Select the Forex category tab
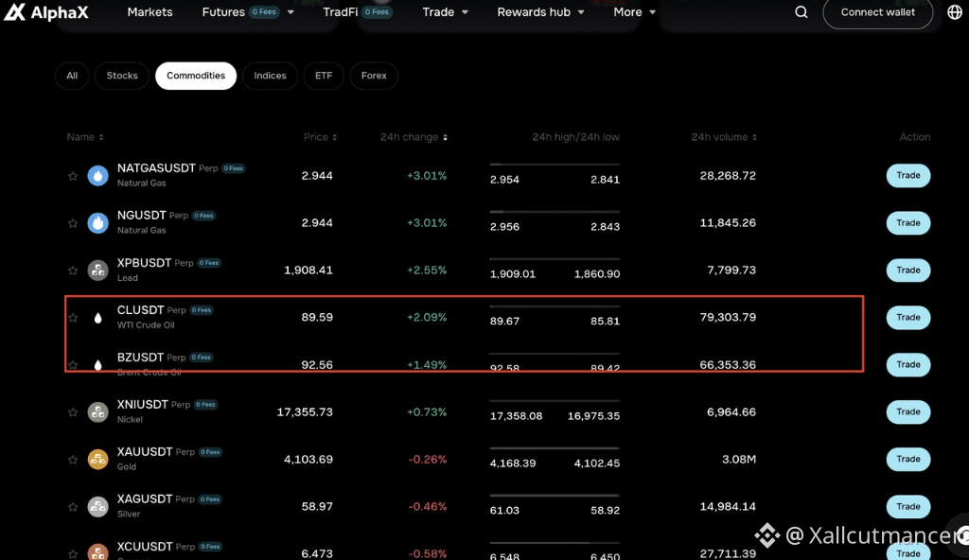The width and height of the screenshot is (969, 560). 374,76
